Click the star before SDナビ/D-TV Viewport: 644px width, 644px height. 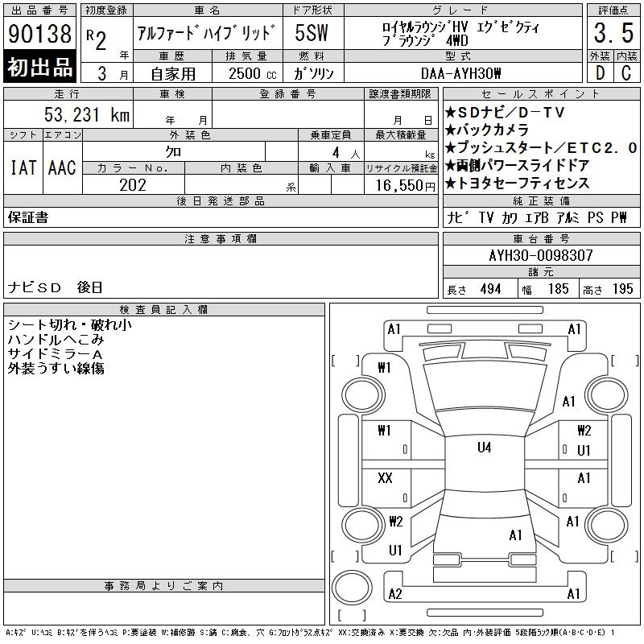pos(451,113)
